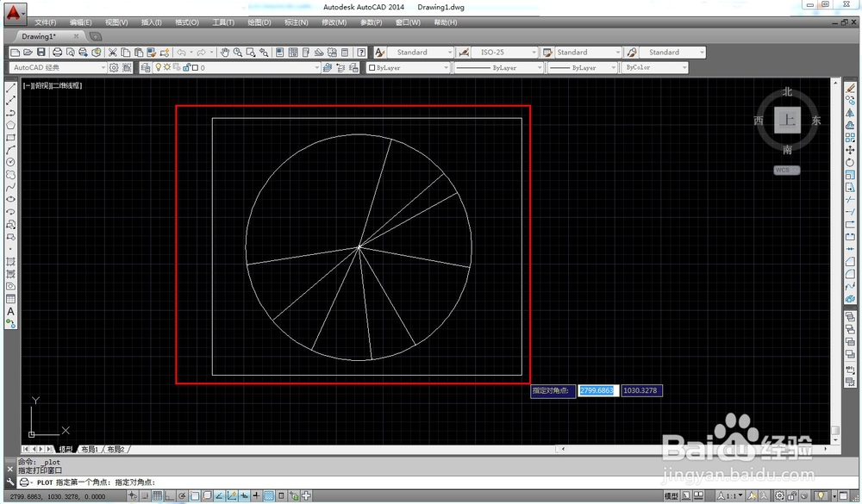Click the [-][俯视][二维线框] viewport label
Image resolution: width=862 pixels, height=504 pixels.
53,85
